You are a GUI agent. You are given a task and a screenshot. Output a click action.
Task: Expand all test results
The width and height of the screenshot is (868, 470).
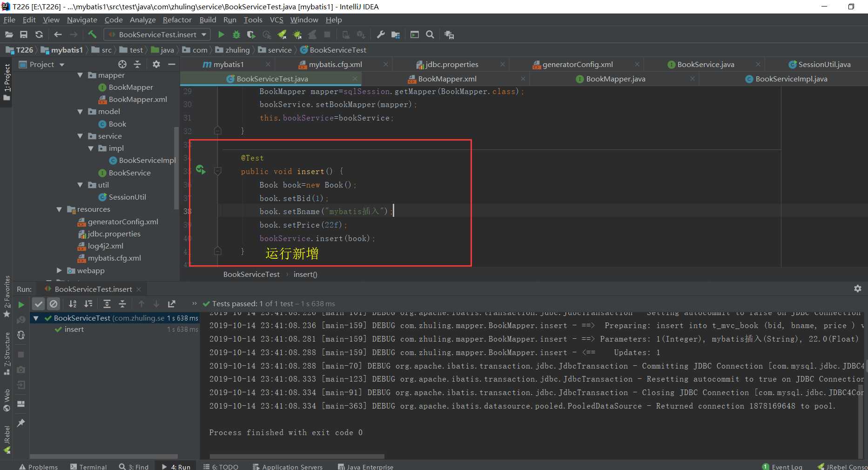[x=107, y=304]
